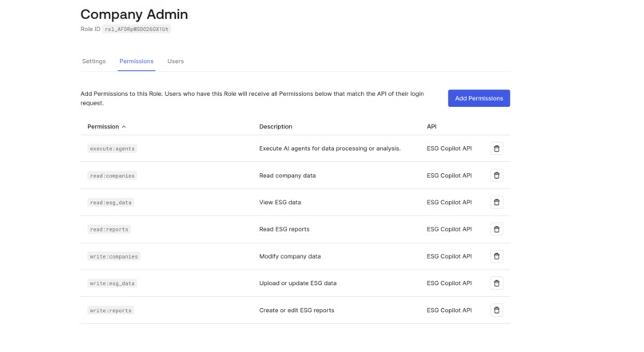644x352 pixels.
Task: Click trash icon for write:reports
Action: point(496,310)
